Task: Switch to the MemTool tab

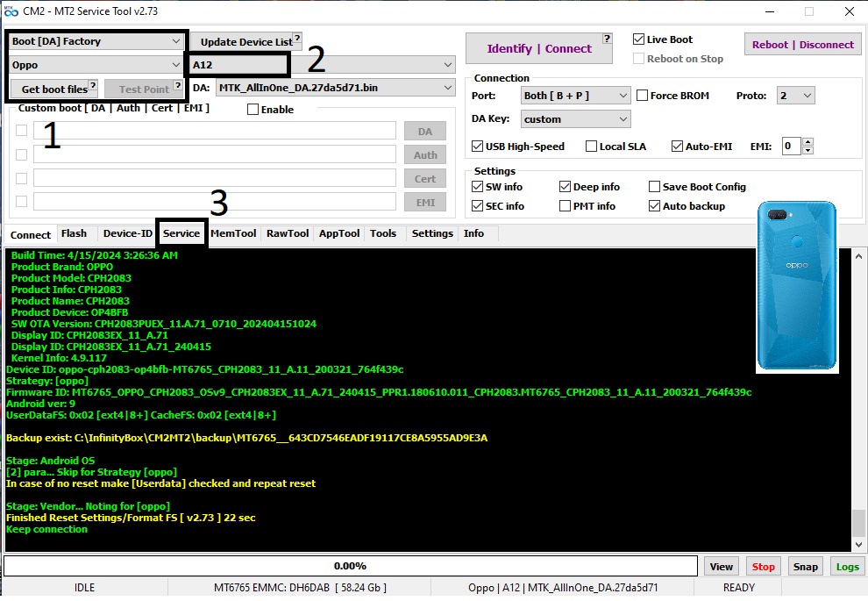Action: pyautogui.click(x=233, y=233)
